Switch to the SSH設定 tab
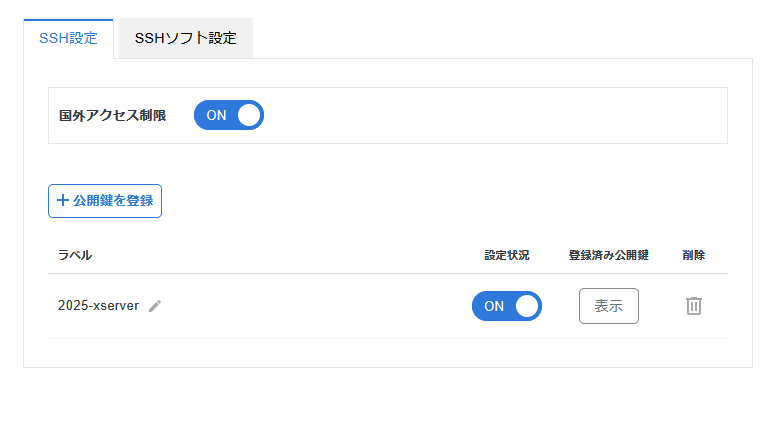This screenshot has width=773, height=436. pos(68,39)
